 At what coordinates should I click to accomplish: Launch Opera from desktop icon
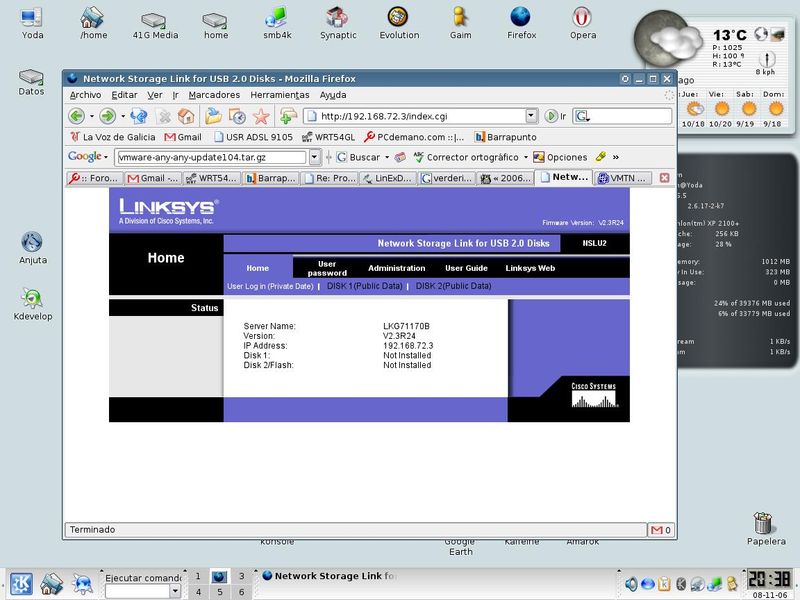[583, 23]
